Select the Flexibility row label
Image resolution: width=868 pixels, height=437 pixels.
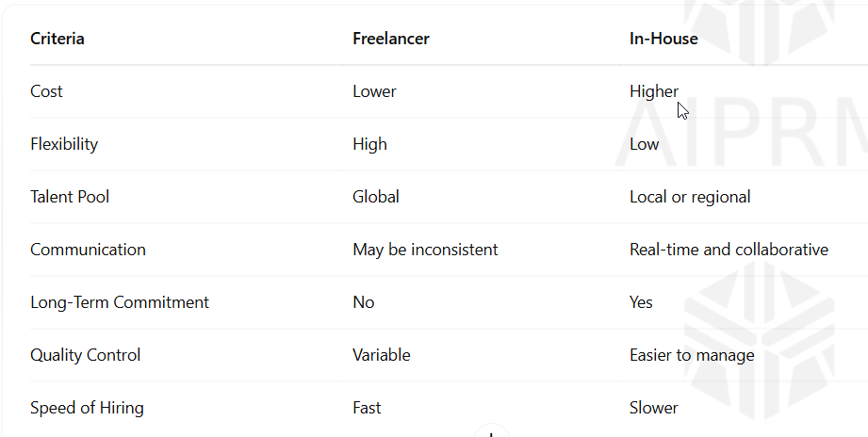point(64,144)
